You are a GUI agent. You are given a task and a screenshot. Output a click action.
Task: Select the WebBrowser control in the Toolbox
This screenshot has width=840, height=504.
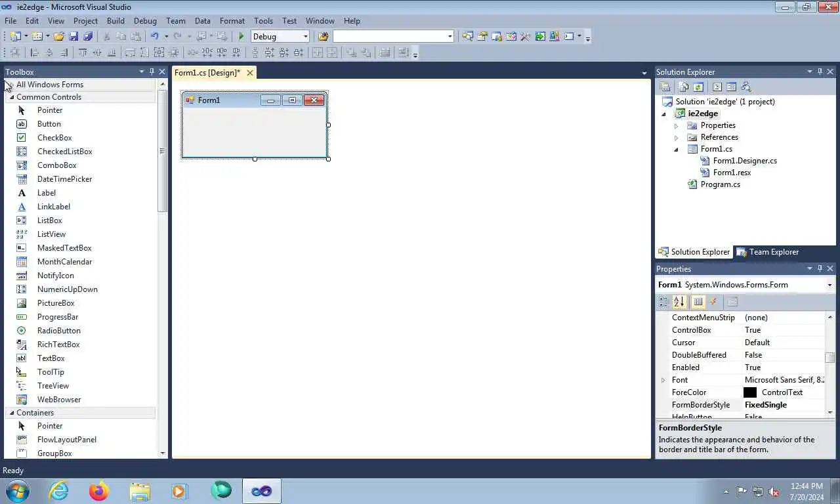pyautogui.click(x=59, y=400)
